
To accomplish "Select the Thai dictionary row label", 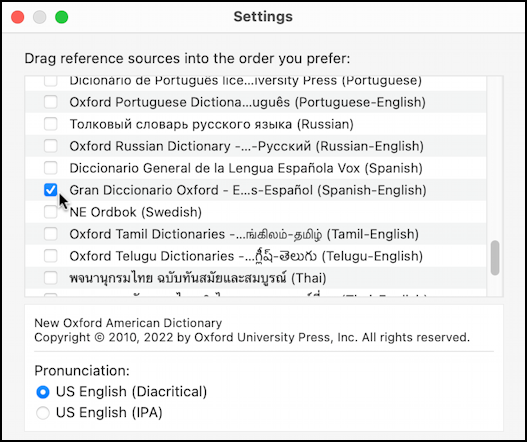I will tap(198, 278).
